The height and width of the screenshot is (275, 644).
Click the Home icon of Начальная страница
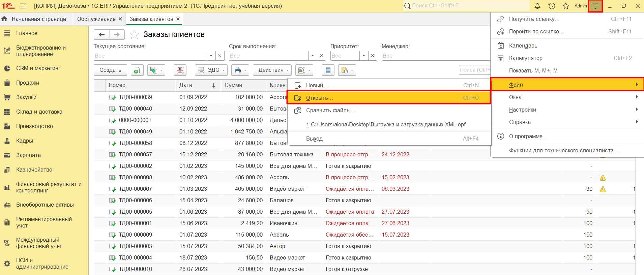click(x=4, y=19)
